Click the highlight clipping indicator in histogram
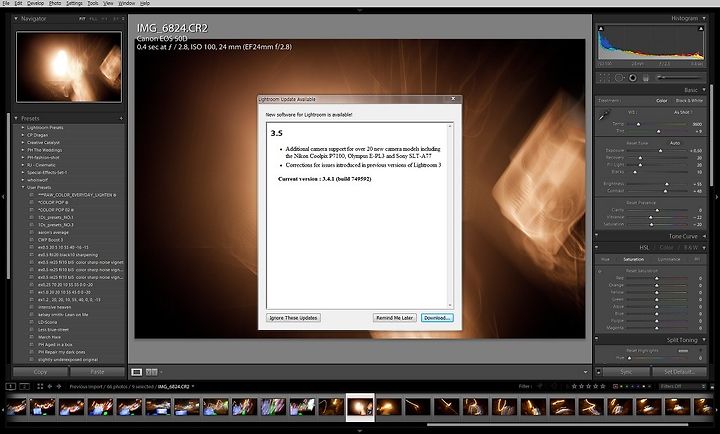The height and width of the screenshot is (434, 720). 701,28
